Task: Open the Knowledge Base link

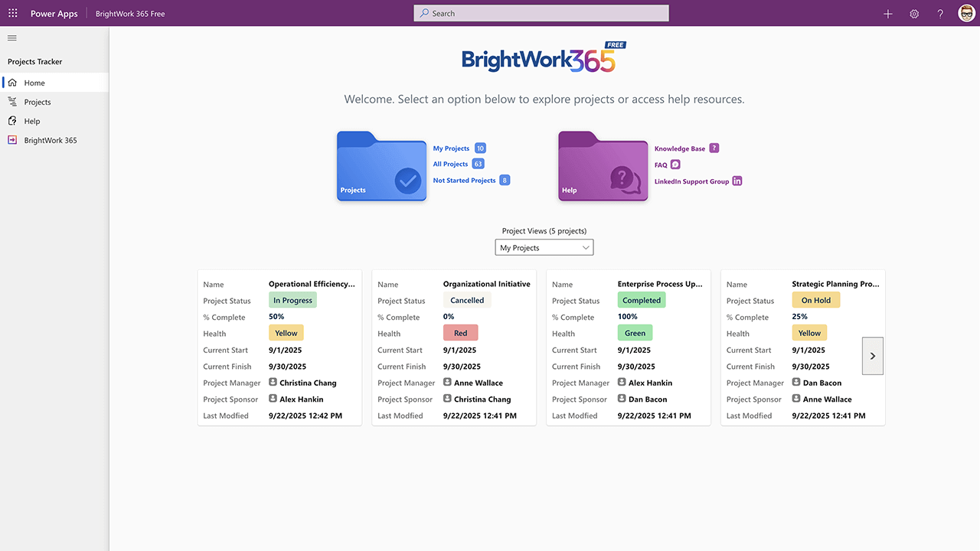Action: [680, 148]
